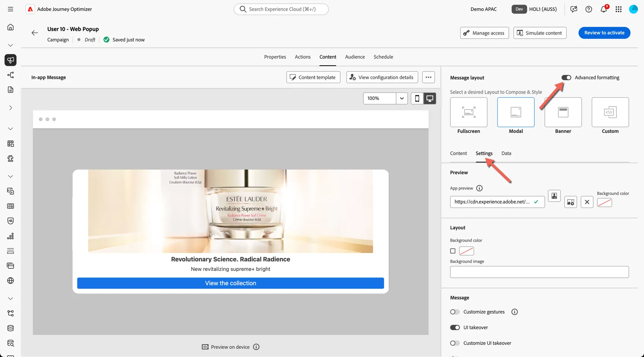Viewport: 644px width, 357px height.
Task: Click the Background image input field
Action: [x=539, y=272]
